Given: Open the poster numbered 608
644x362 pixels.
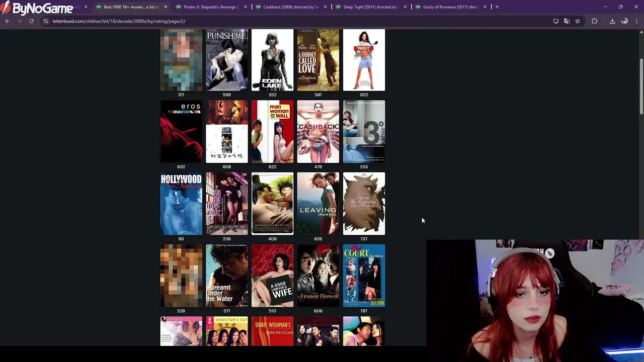Looking at the screenshot, I should point(226,132).
